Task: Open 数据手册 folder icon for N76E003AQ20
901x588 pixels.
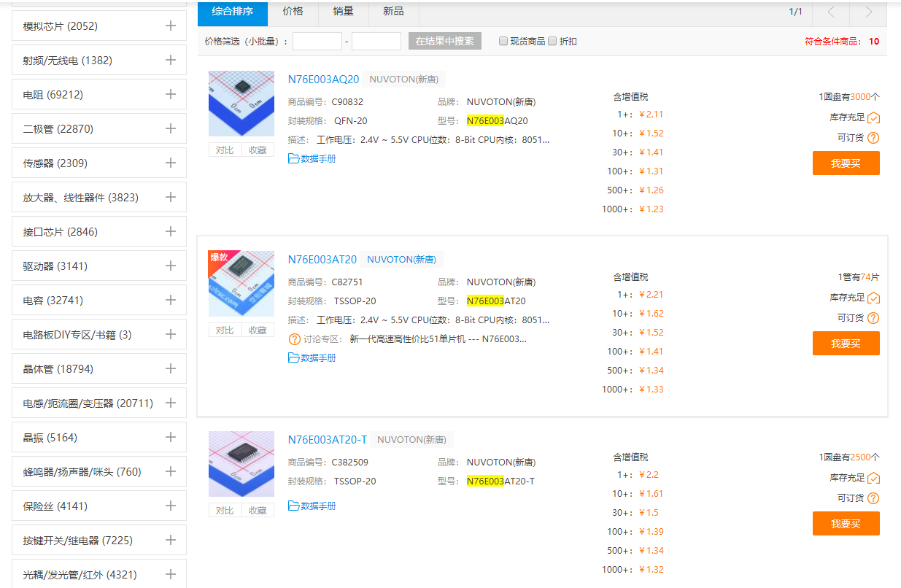Action: point(294,158)
